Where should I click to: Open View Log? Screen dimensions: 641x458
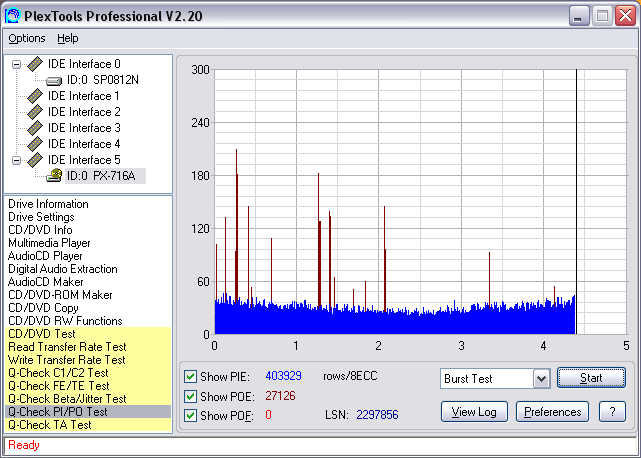tap(474, 412)
